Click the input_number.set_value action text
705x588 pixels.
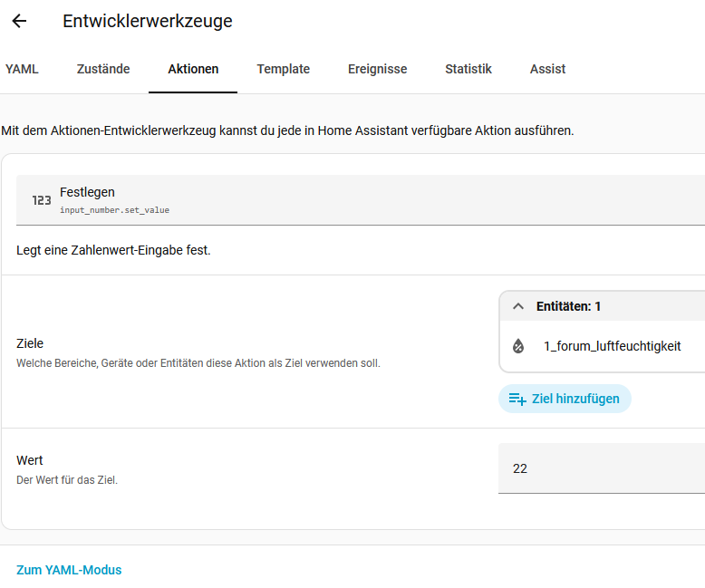pos(115,210)
